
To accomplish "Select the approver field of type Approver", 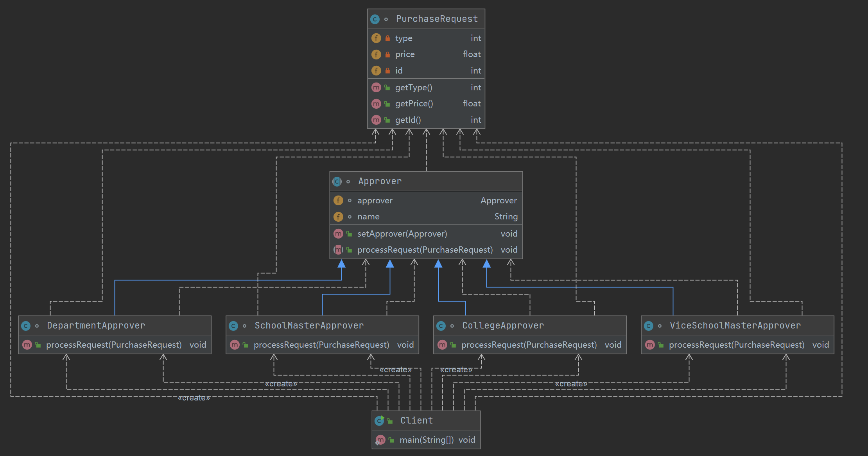I will (x=375, y=201).
